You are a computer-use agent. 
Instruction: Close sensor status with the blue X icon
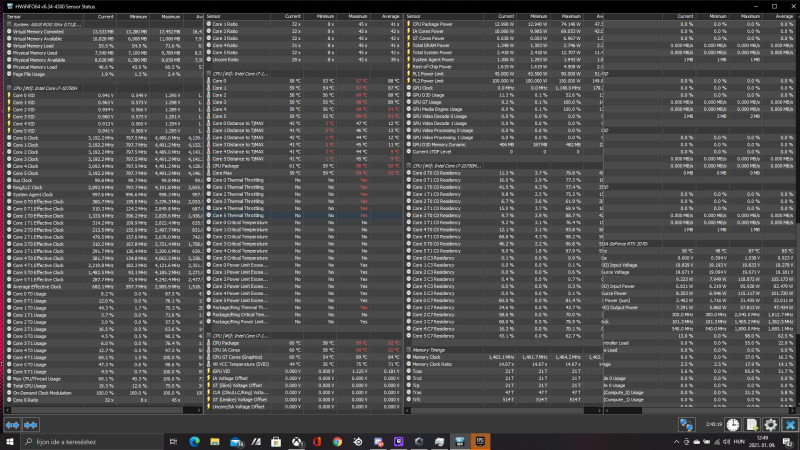pyautogui.click(x=790, y=424)
